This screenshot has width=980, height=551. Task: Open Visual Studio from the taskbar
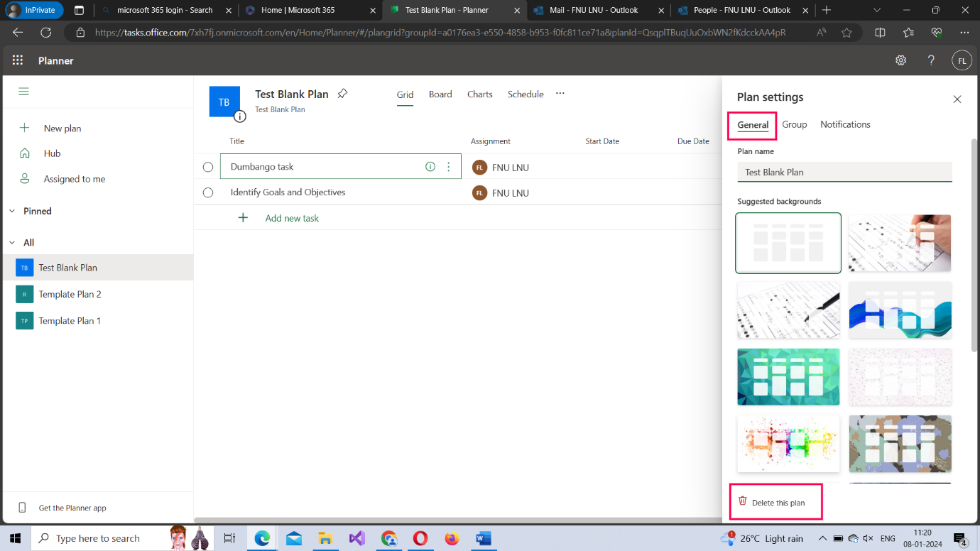[x=356, y=538]
